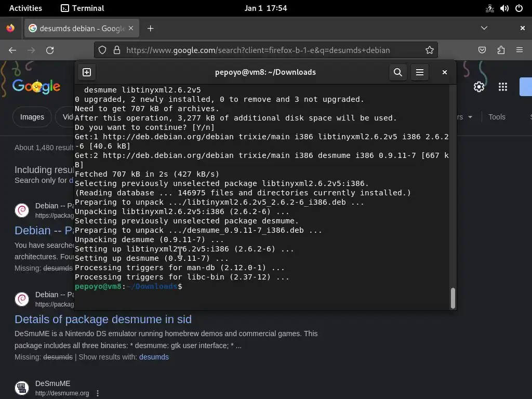Select the desumds debian Google tab
This screenshot has height=399, width=532.
(82, 28)
